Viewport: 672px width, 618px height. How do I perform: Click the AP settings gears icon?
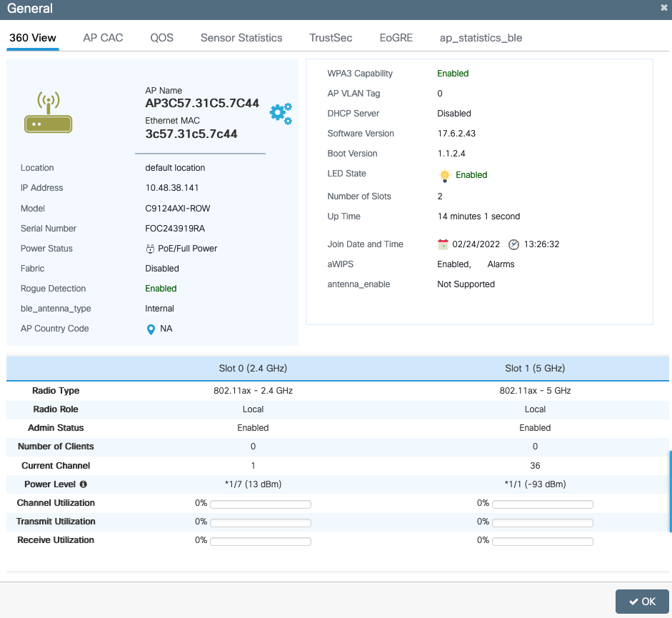pos(281,114)
